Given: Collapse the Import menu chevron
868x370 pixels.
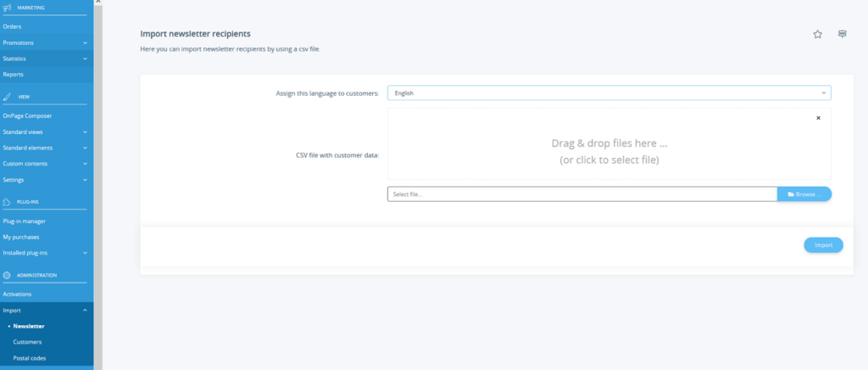Looking at the screenshot, I should pyautogui.click(x=85, y=311).
